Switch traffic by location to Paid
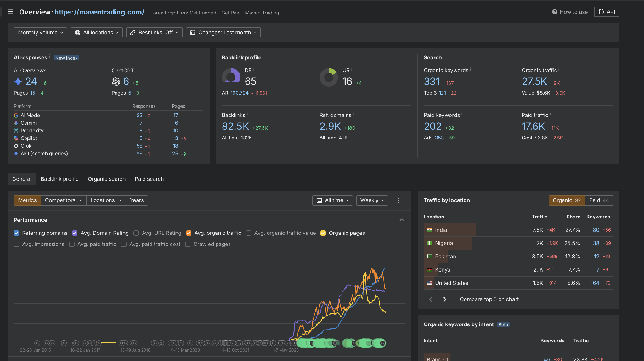The width and height of the screenshot is (644, 361). coord(599,200)
